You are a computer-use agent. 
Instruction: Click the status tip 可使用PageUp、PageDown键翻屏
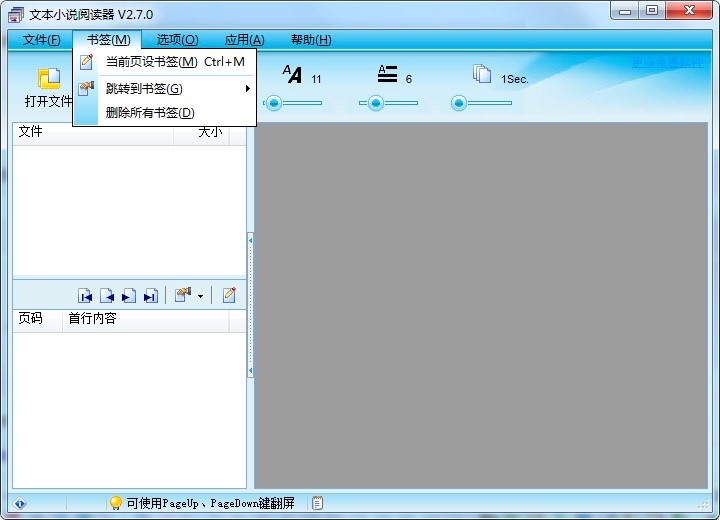point(211,503)
